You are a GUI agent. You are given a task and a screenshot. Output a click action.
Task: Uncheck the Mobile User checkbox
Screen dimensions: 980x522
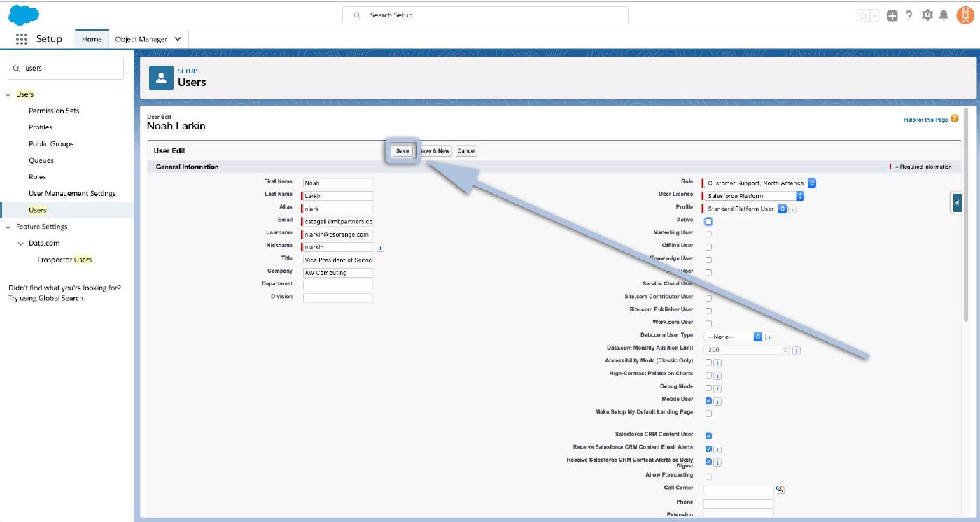tap(708, 401)
